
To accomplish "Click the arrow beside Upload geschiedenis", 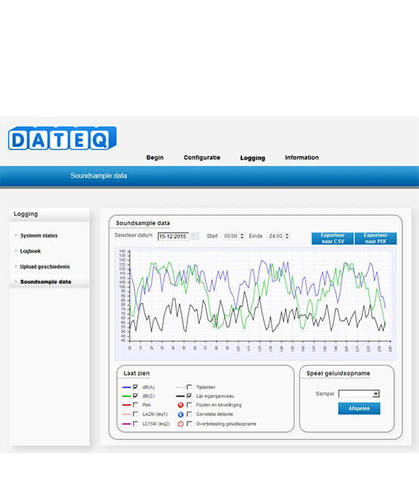I will click(x=16, y=266).
